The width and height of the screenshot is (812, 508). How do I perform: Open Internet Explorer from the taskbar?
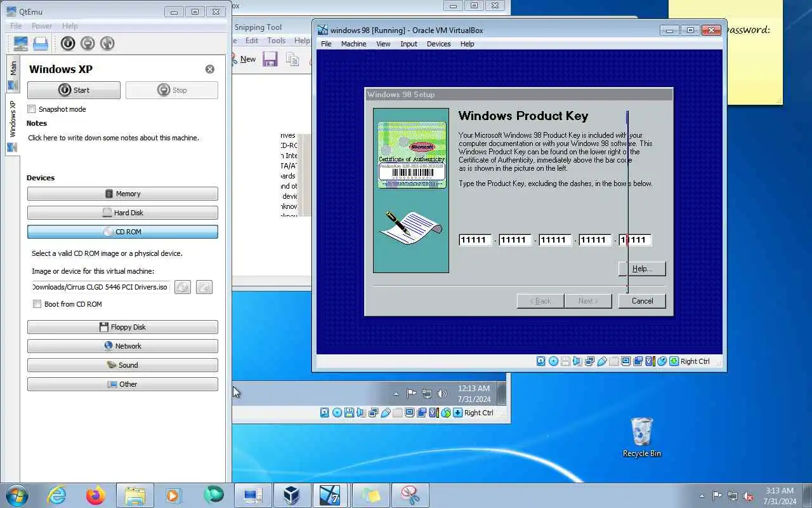click(57, 495)
